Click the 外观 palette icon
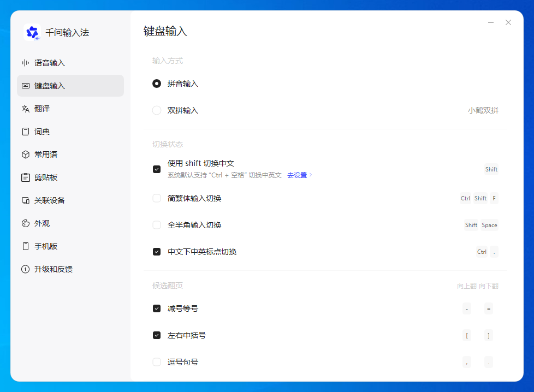This screenshot has width=534, height=392. tap(26, 223)
